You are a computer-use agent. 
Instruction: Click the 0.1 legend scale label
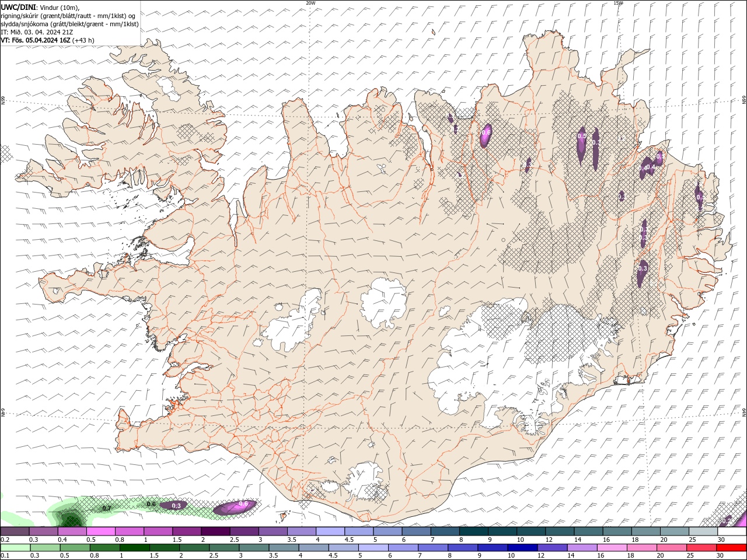coord(5,556)
